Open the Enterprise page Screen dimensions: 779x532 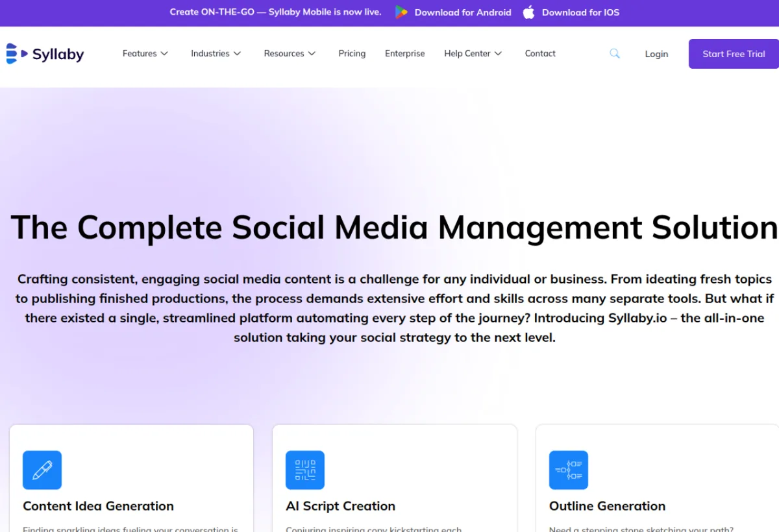[405, 54]
